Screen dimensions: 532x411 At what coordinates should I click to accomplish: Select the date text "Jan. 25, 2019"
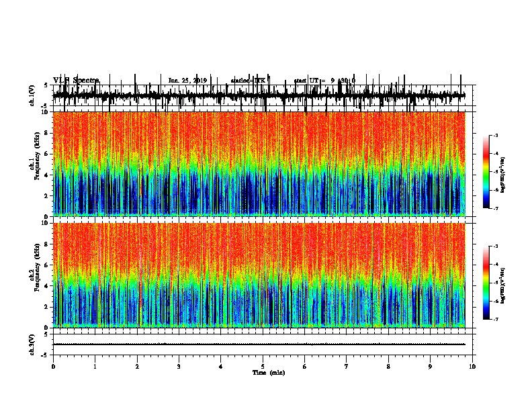coord(187,81)
